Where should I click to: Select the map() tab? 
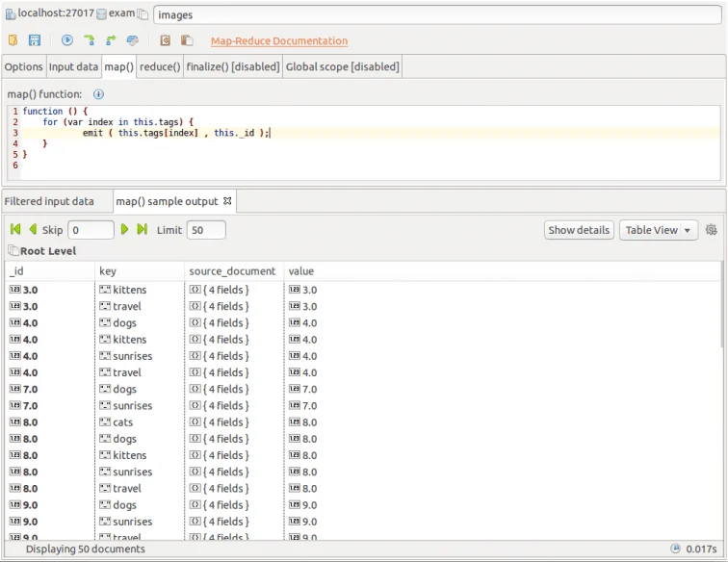(118, 66)
